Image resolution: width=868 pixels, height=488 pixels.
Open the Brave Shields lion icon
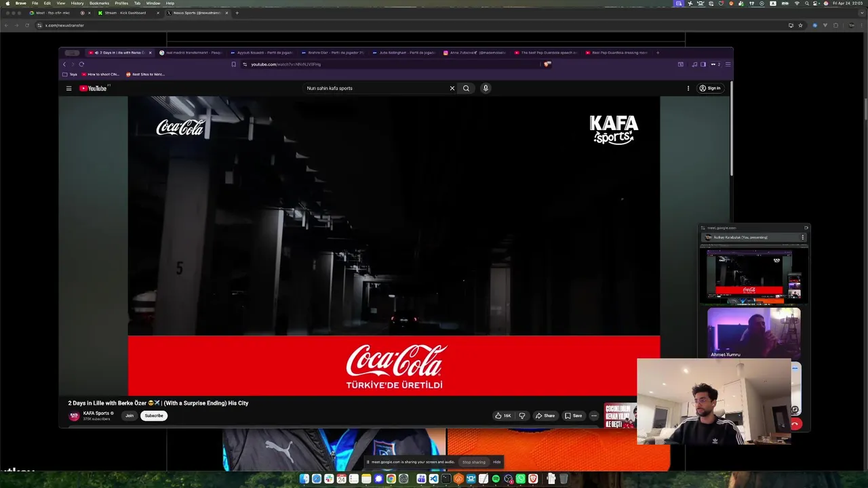point(547,64)
